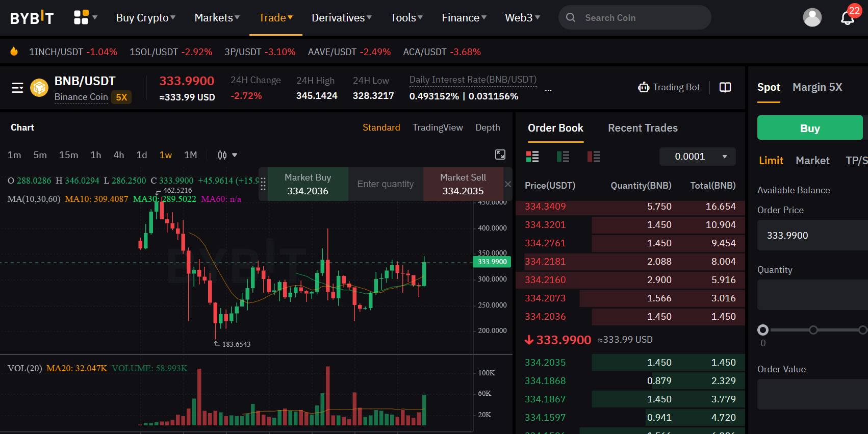Select the Spot trading tab
Screen dimensions: 868x434
769,87
